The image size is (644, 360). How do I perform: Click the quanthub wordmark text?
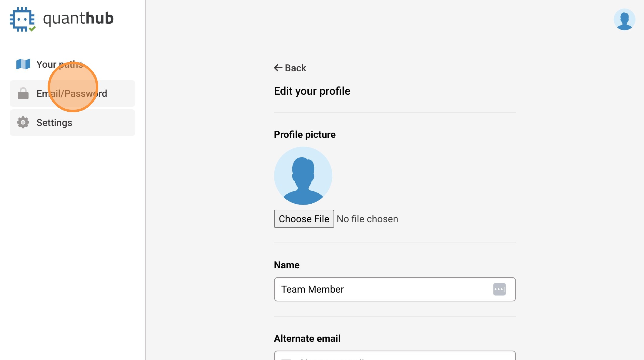[78, 19]
